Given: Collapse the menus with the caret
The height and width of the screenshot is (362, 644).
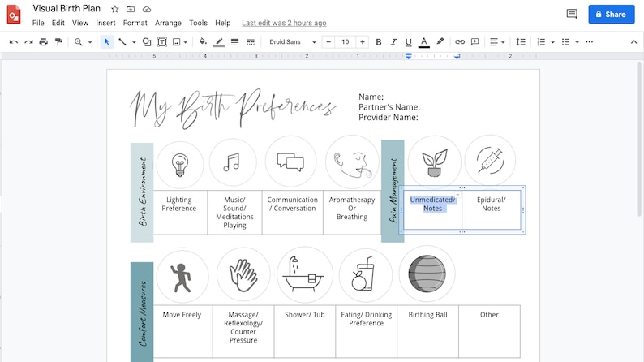Looking at the screenshot, I should pyautogui.click(x=633, y=42).
